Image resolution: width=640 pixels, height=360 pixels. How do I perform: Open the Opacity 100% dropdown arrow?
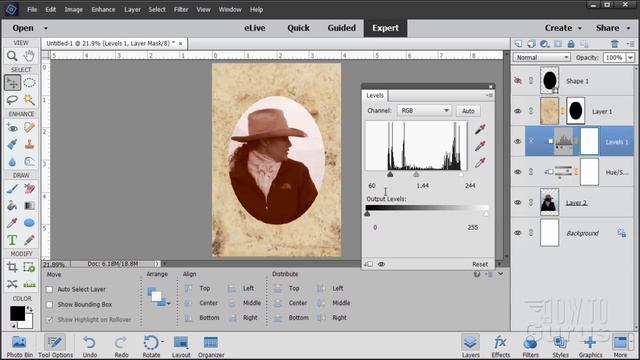click(631, 58)
